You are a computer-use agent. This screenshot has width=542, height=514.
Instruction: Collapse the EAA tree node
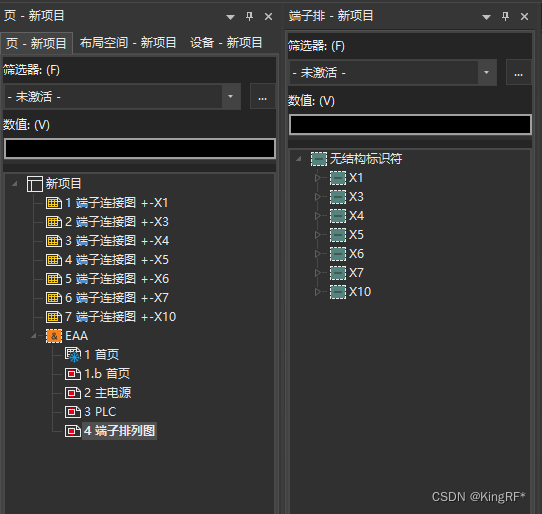[34, 336]
